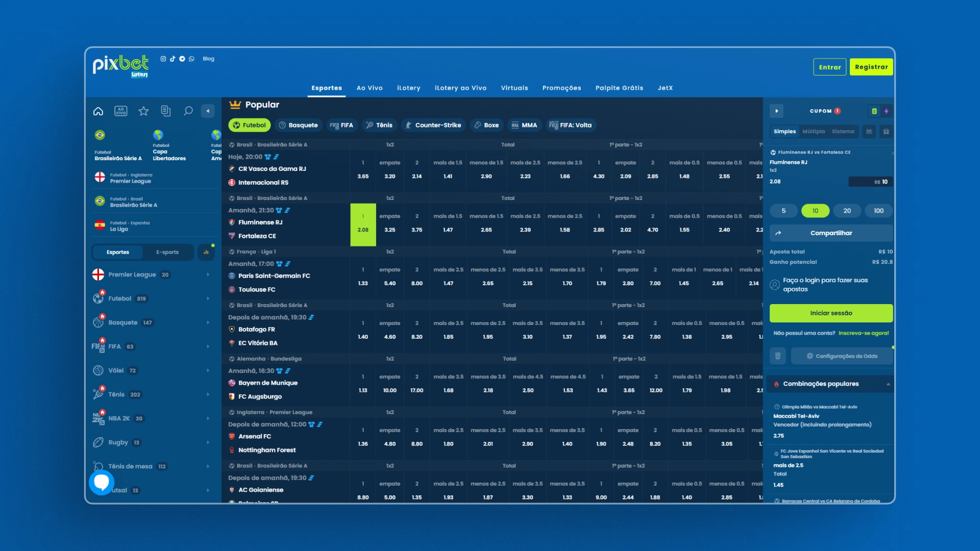Select the Sistema bet type
The image size is (980, 551).
point(843,131)
